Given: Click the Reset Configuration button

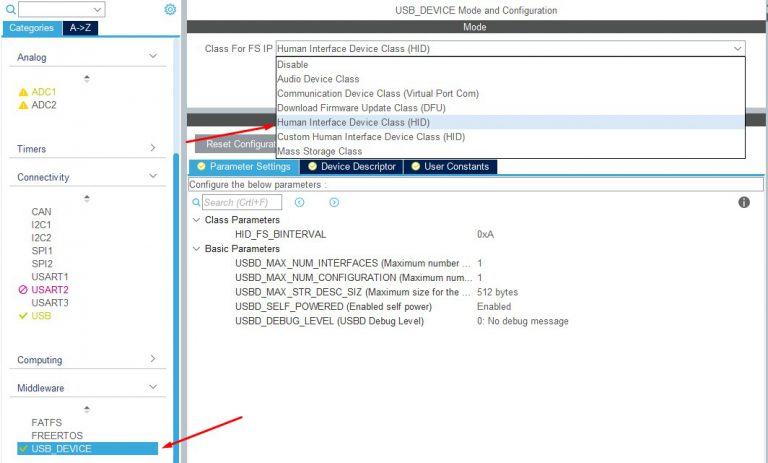Looking at the screenshot, I should pos(232,144).
